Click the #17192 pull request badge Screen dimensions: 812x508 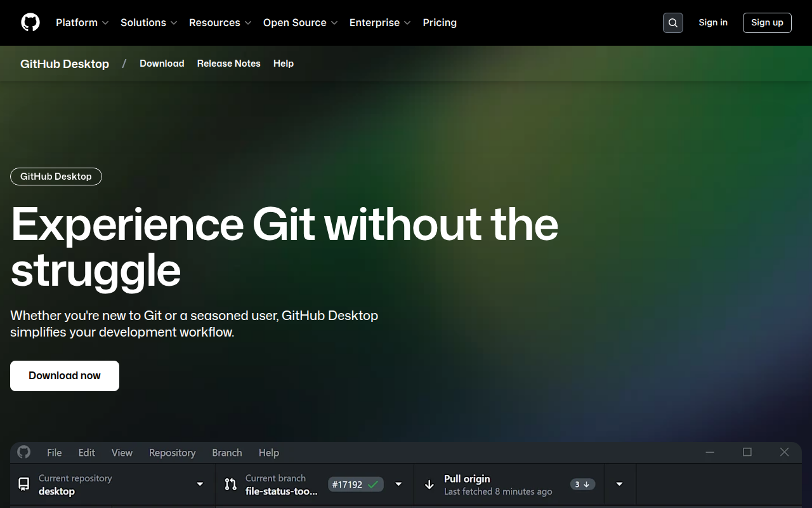[356, 485]
